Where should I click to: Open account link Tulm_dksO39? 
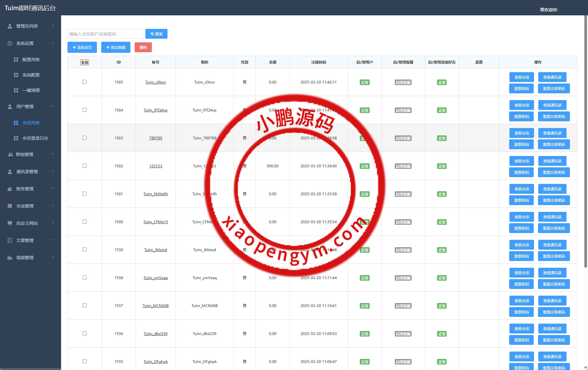[x=156, y=334]
